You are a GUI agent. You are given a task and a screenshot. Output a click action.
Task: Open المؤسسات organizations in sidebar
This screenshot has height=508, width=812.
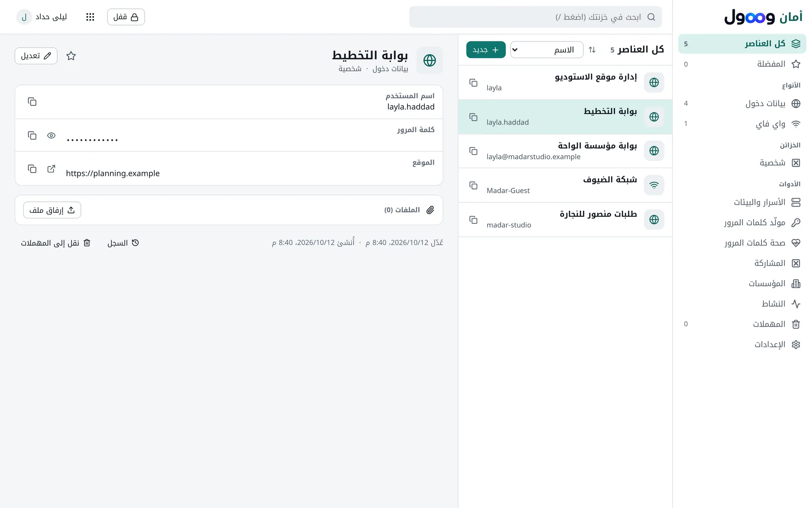point(742,283)
